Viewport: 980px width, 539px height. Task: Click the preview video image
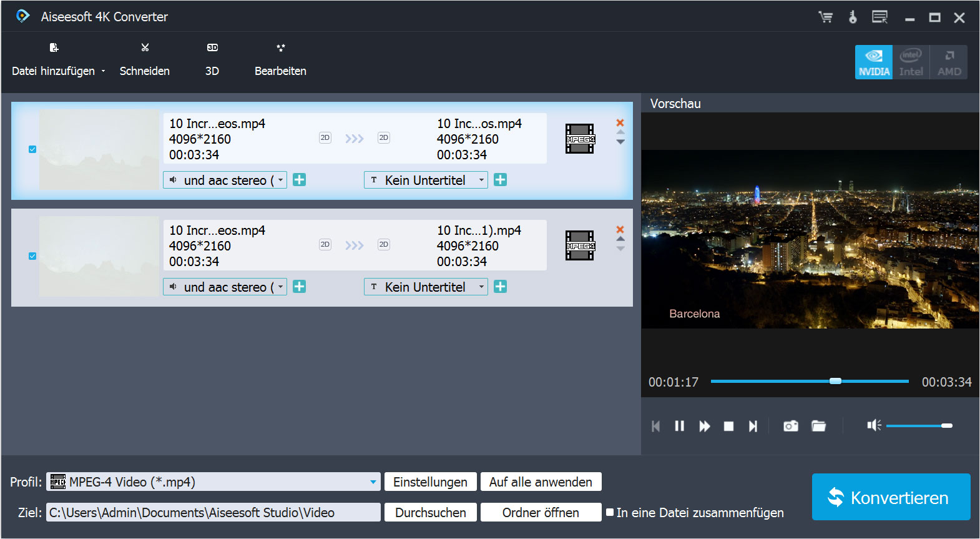pos(810,239)
